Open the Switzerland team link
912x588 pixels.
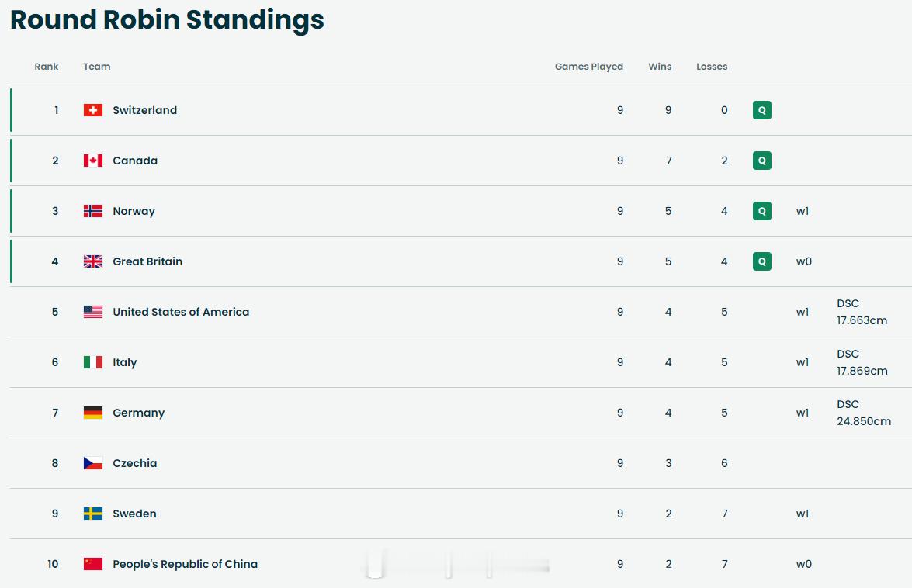pos(145,110)
